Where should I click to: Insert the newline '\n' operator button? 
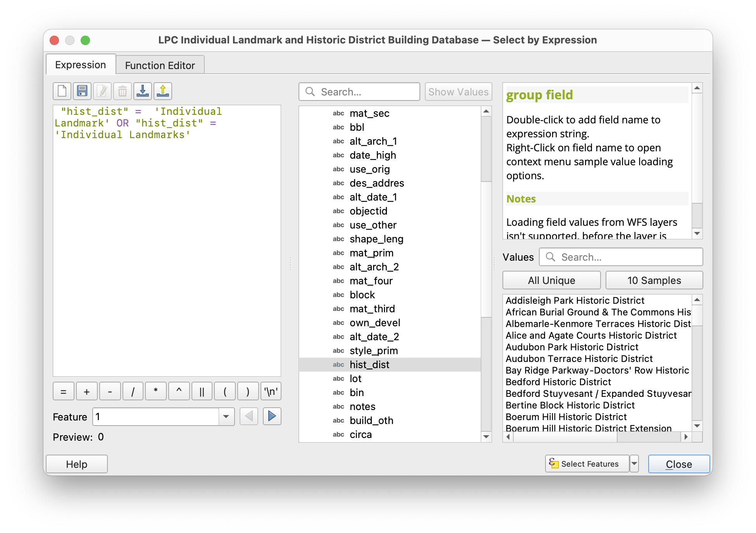(x=271, y=391)
